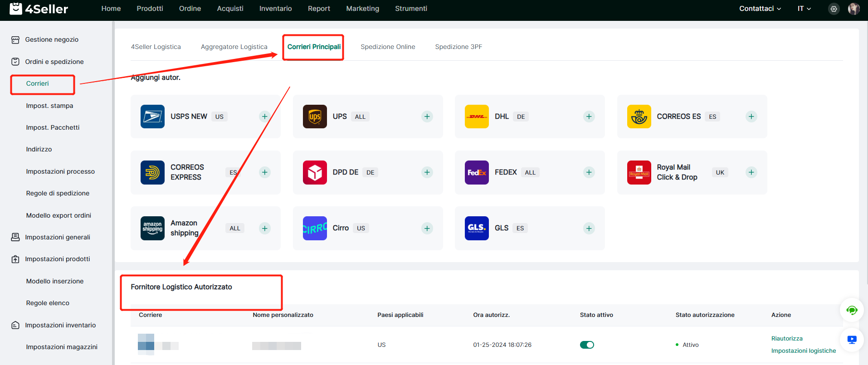Image resolution: width=868 pixels, height=365 pixels.
Task: Click the Royal Mail logo icon
Action: (x=639, y=172)
